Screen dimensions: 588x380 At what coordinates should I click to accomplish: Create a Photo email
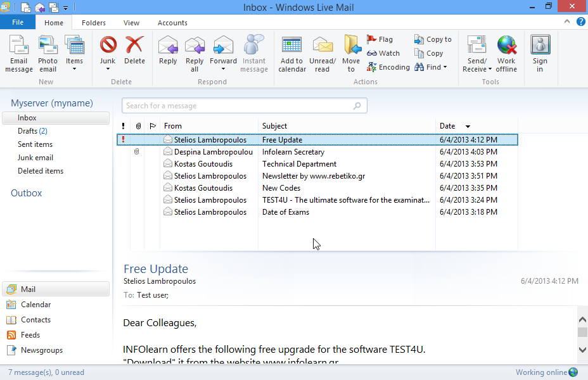click(48, 54)
